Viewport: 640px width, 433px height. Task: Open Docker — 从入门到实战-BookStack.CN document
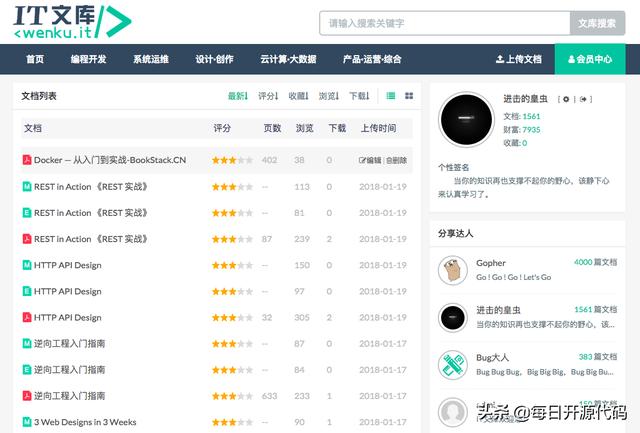coord(110,160)
